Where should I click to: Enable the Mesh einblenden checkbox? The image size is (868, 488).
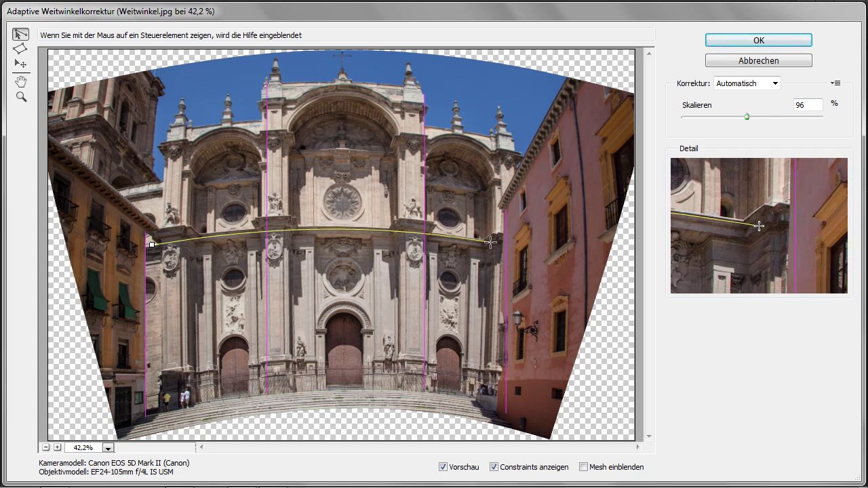(583, 467)
